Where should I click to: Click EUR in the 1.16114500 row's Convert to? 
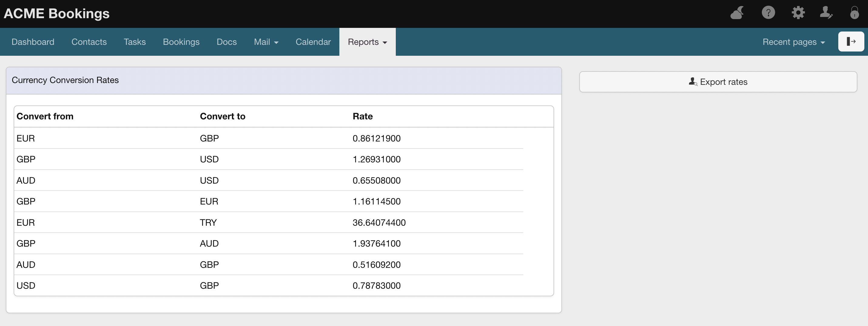pos(209,201)
